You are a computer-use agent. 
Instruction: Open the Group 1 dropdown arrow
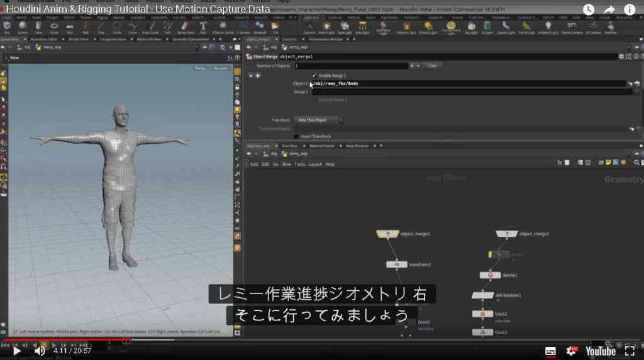point(636,92)
